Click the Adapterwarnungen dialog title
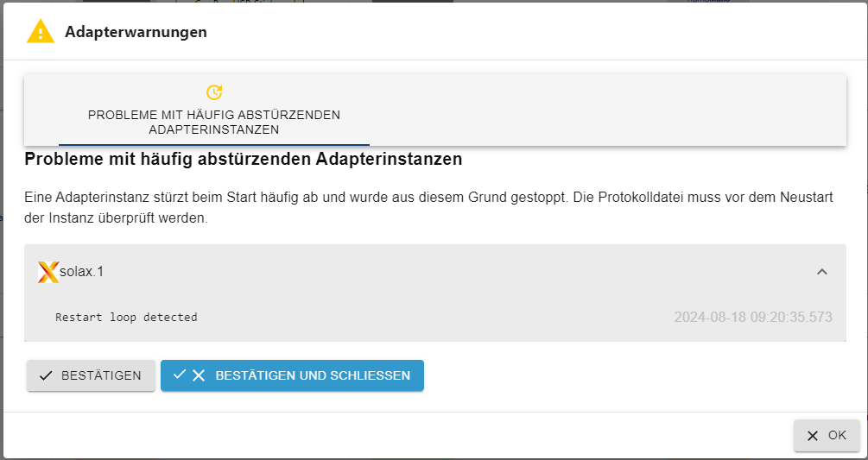The width and height of the screenshot is (868, 460). tap(136, 32)
